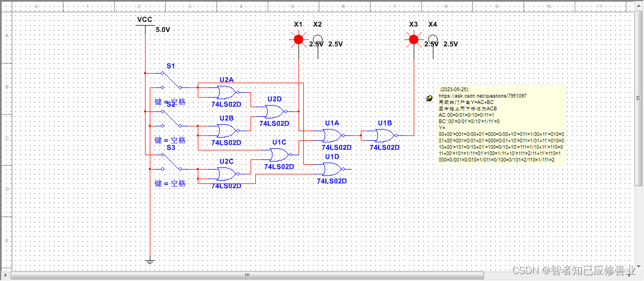Click the '键 = 空格' key label under S3
Screen dimensions: 644x281
point(170,183)
